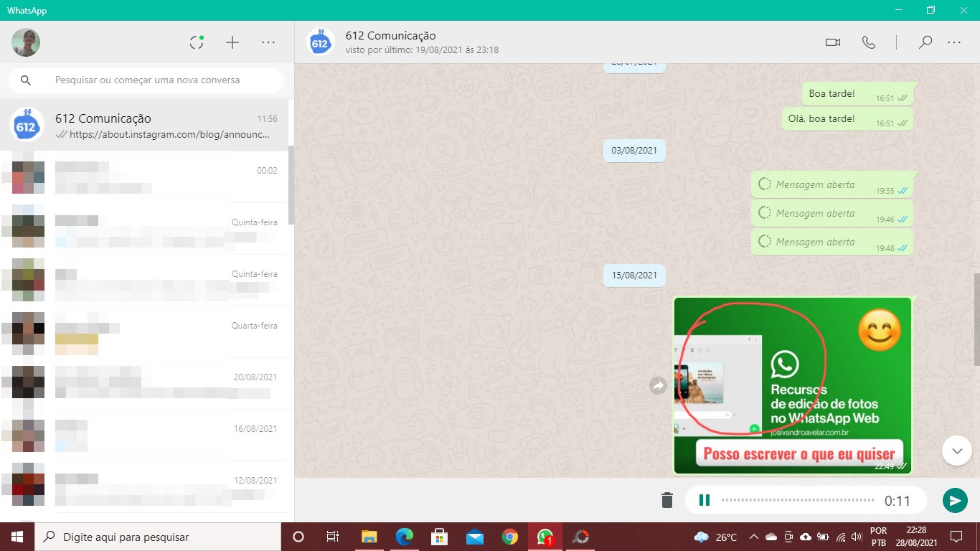Image resolution: width=980 pixels, height=551 pixels.
Task: Click the 03/08/2021 date chip
Action: (634, 151)
